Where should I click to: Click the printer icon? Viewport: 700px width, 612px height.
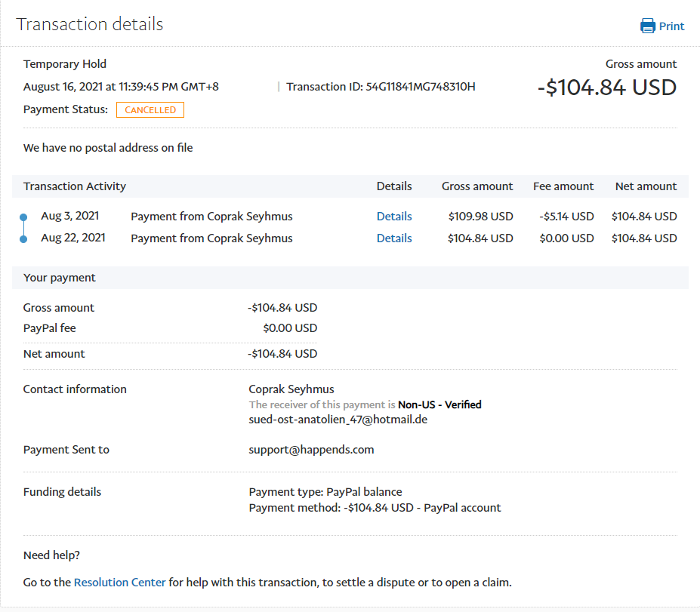[648, 26]
